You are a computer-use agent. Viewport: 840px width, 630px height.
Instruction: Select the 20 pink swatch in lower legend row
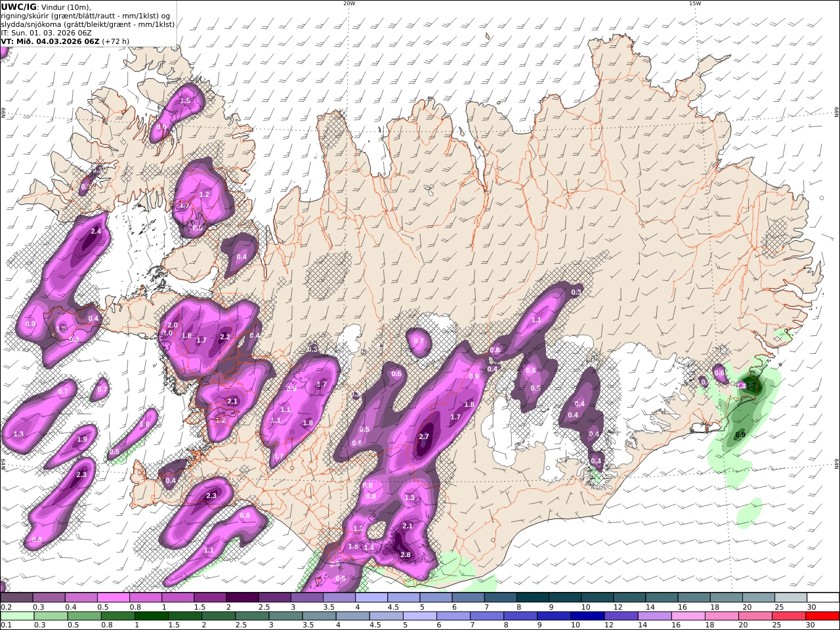(755, 616)
